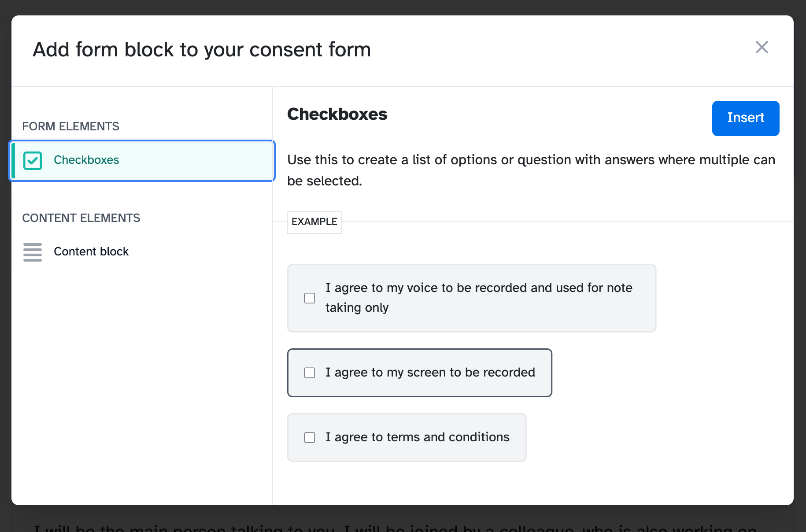Image resolution: width=806 pixels, height=532 pixels.
Task: Expand the Example preview area
Action: (x=314, y=222)
